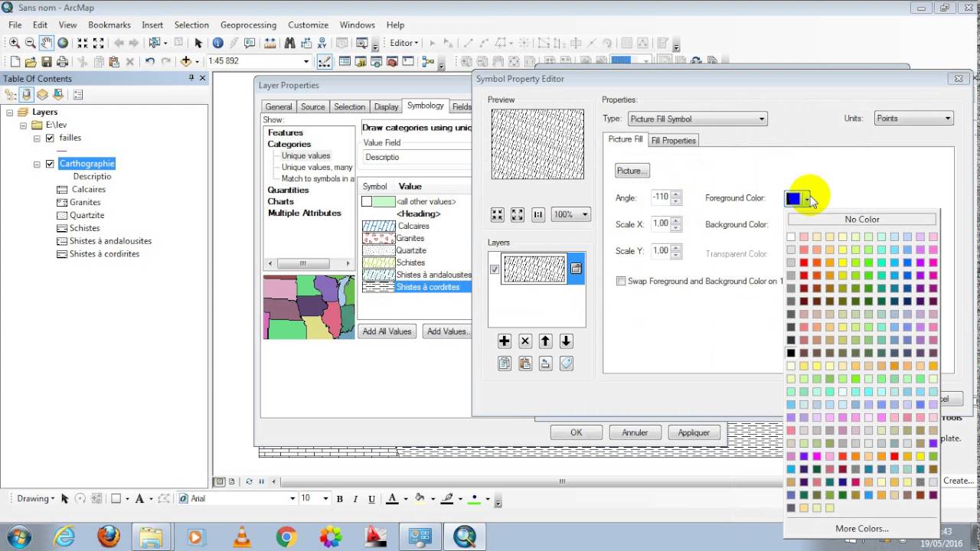This screenshot has height=551, width=980.
Task: Switch to the Display tab
Action: [386, 107]
